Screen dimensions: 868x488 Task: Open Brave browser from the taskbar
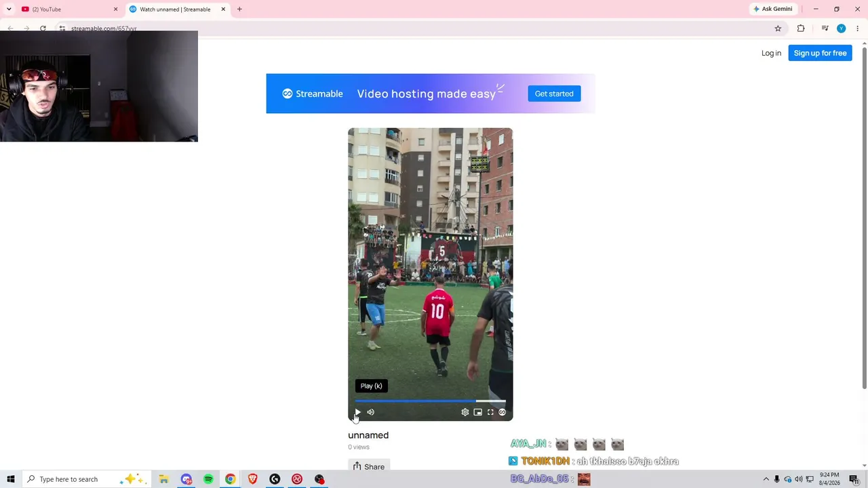[x=253, y=479]
